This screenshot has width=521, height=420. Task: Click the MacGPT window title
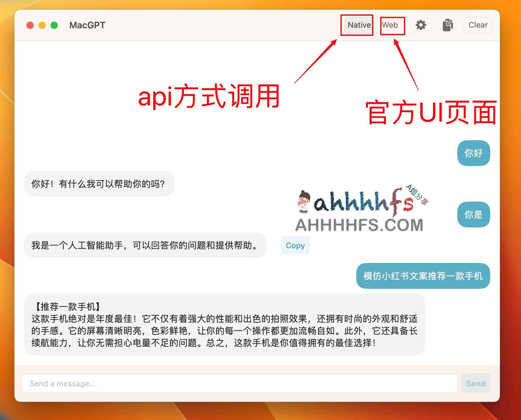click(x=87, y=25)
